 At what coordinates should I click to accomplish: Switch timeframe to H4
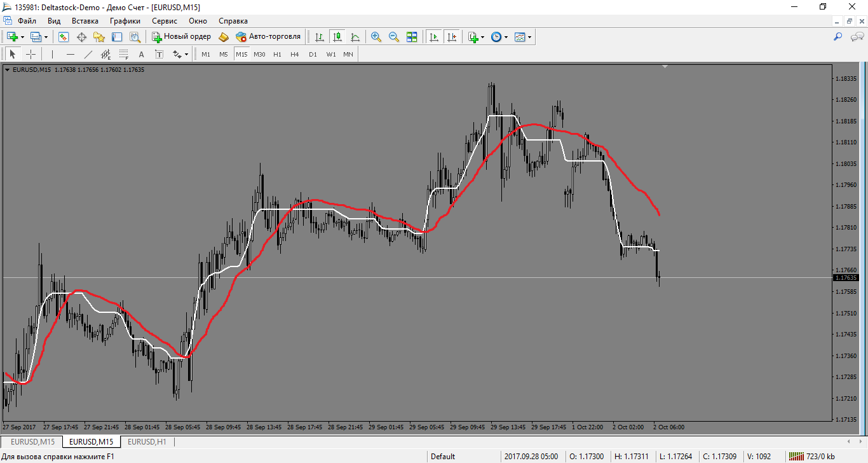point(295,54)
